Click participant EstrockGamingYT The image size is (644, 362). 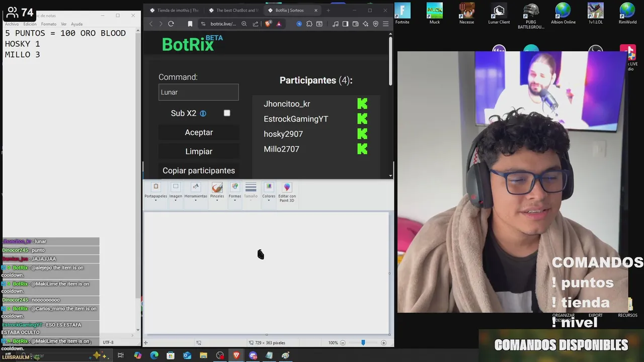click(x=296, y=119)
